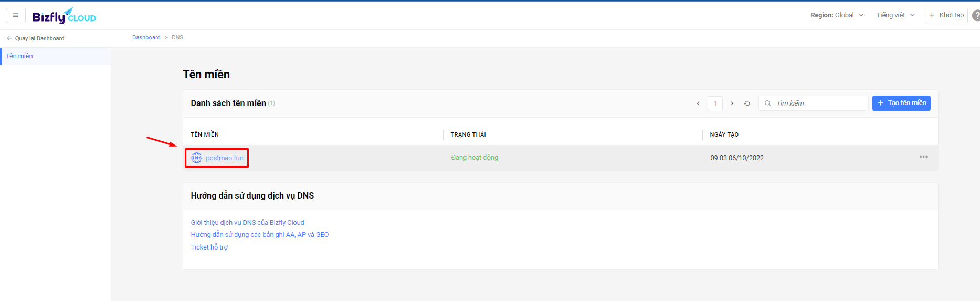Viewport: 980px width, 301px height.
Task: Open the Region Global dropdown
Action: 837,15
